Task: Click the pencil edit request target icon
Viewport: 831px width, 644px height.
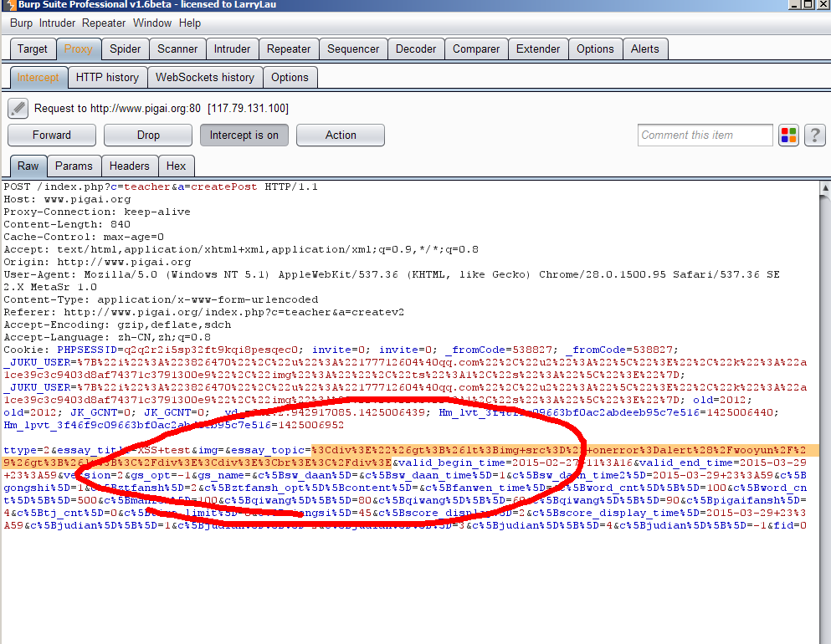Action: point(18,108)
